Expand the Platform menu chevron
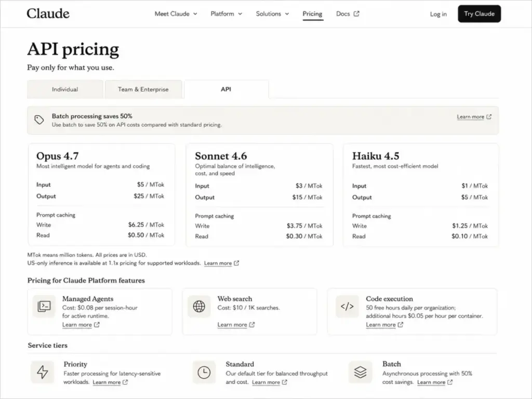 tap(240, 14)
